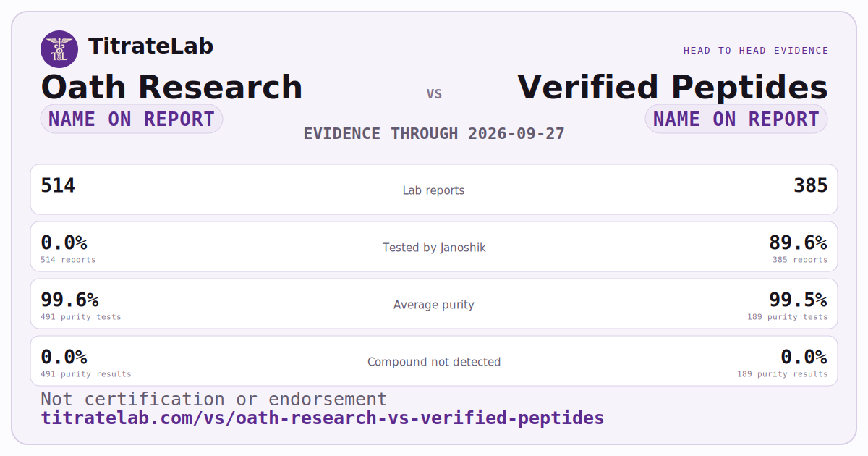Viewport: 868px width, 456px height.
Task: Select the Oath Research heading
Action: [x=171, y=87]
